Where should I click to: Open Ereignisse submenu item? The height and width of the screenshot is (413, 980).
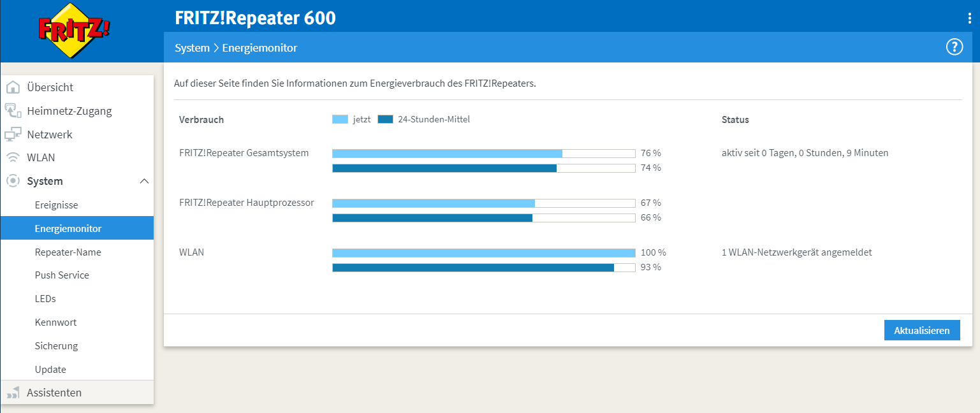pyautogui.click(x=77, y=205)
